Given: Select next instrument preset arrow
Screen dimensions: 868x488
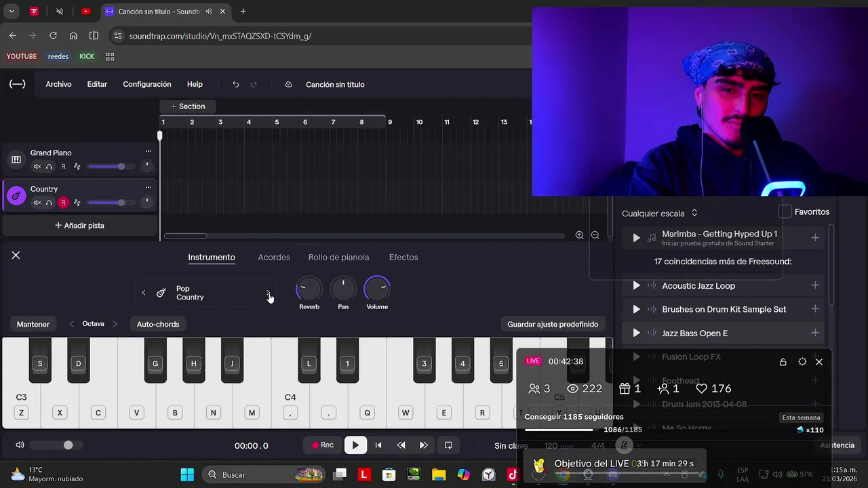Looking at the screenshot, I should tap(269, 293).
